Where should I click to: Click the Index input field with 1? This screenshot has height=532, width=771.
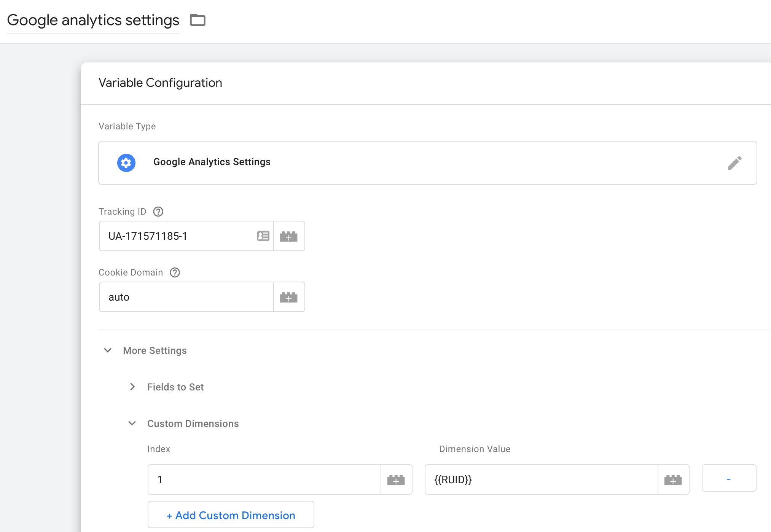coord(264,479)
